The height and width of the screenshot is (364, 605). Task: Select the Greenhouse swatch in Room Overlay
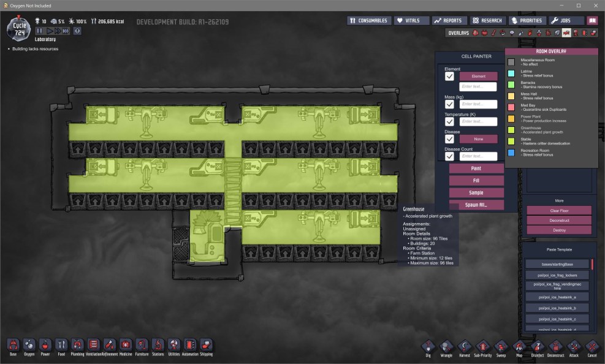point(511,129)
